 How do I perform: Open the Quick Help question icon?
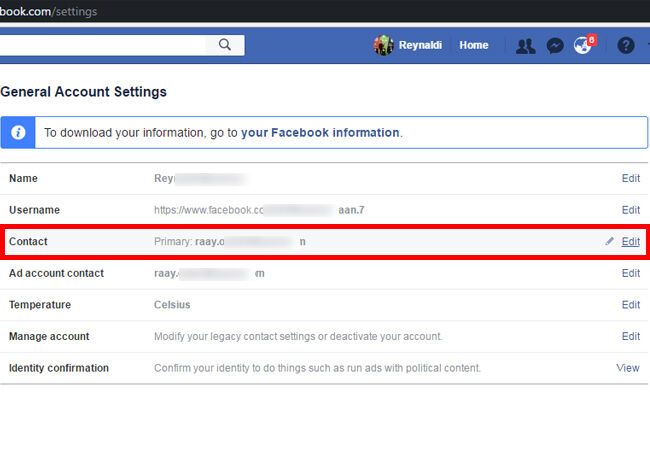[626, 45]
